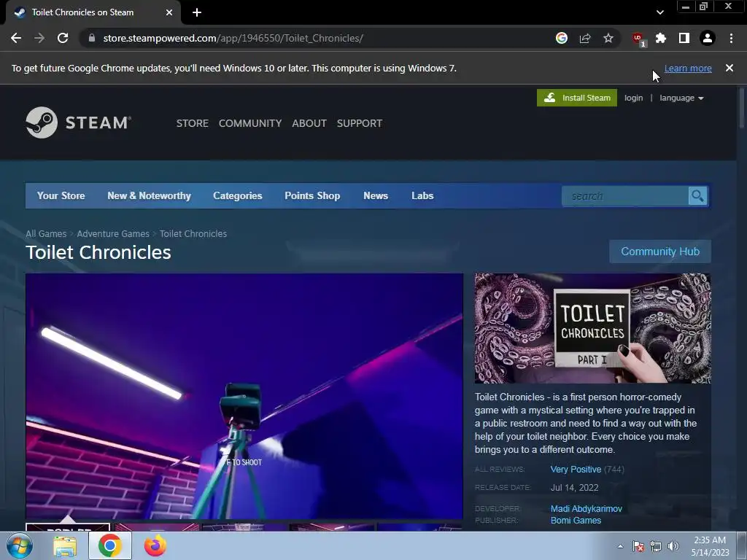Image resolution: width=747 pixels, height=560 pixels.
Task: Open the Learn more link
Action: (688, 68)
